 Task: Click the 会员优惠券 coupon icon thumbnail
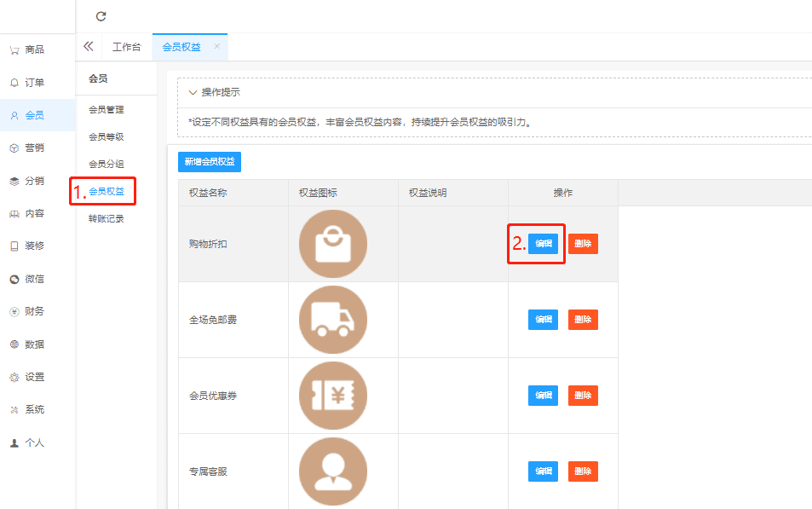coord(333,396)
